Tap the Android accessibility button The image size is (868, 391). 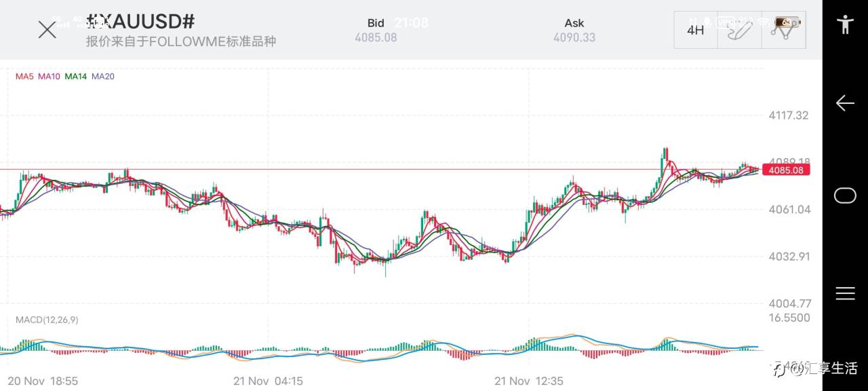pyautogui.click(x=845, y=24)
